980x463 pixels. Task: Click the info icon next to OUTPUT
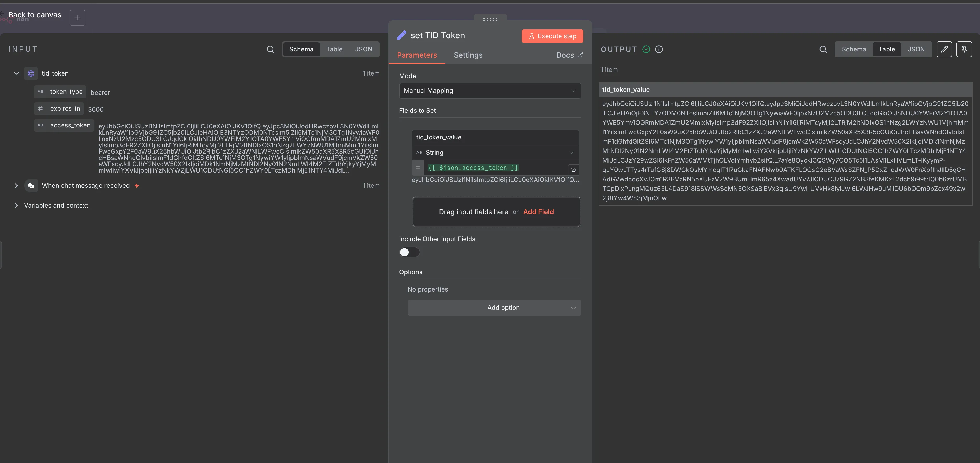coord(659,50)
